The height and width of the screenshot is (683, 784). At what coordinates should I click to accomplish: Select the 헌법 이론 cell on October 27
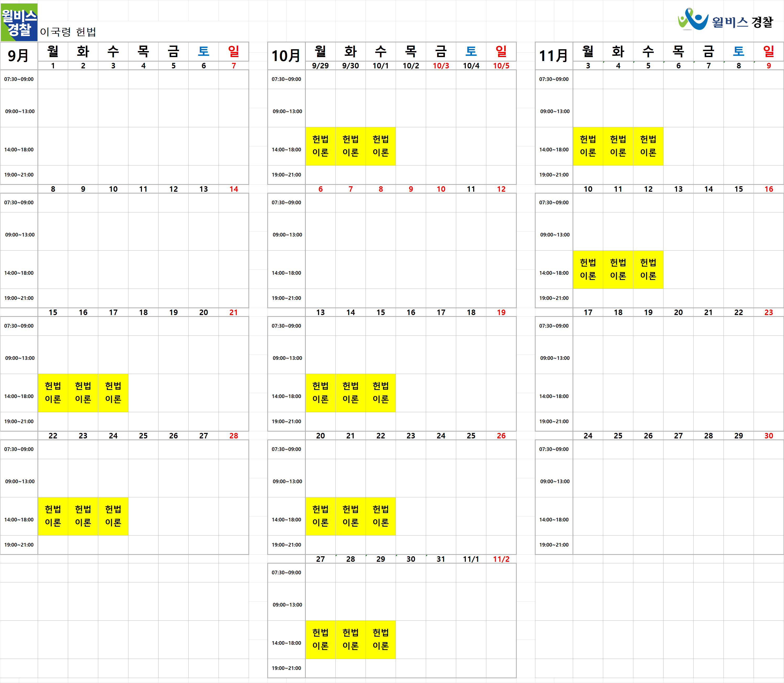320,639
